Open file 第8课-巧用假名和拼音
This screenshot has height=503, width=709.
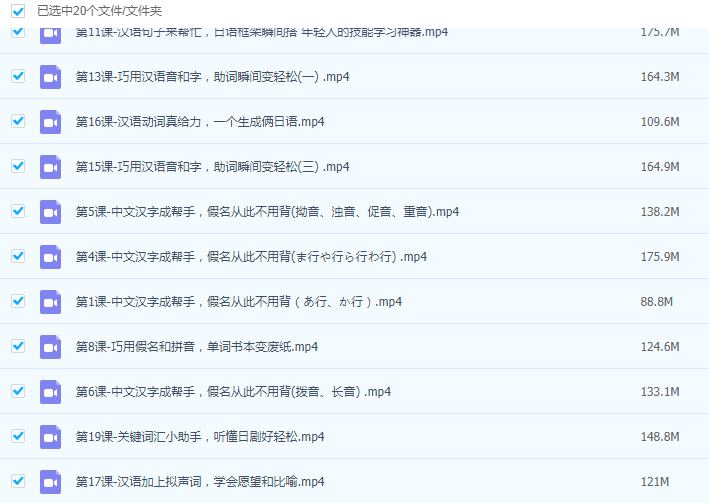click(x=197, y=347)
